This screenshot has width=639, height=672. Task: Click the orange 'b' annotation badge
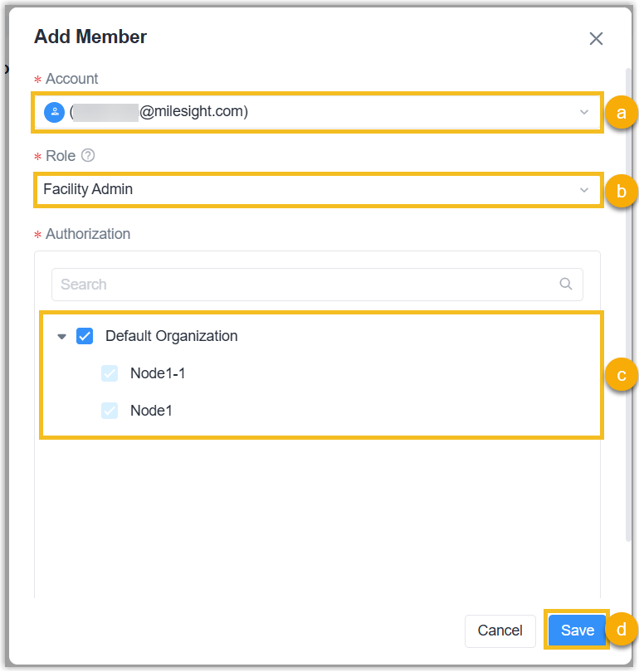[x=621, y=191]
